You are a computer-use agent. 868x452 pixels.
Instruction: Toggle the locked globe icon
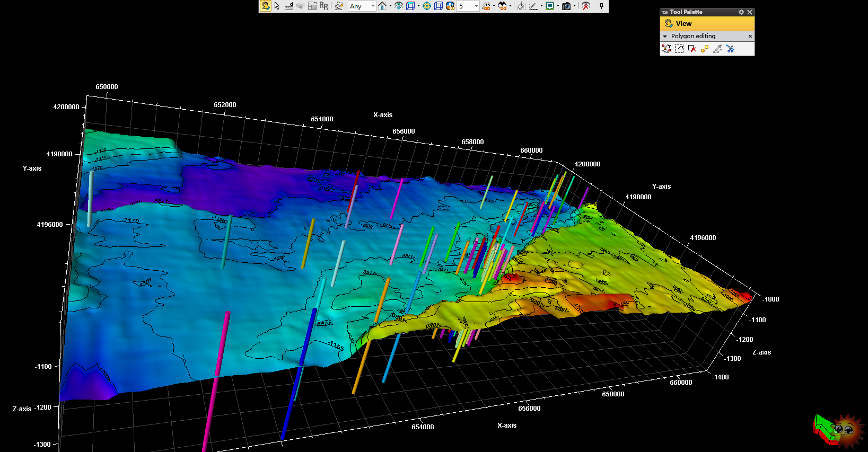(x=450, y=6)
